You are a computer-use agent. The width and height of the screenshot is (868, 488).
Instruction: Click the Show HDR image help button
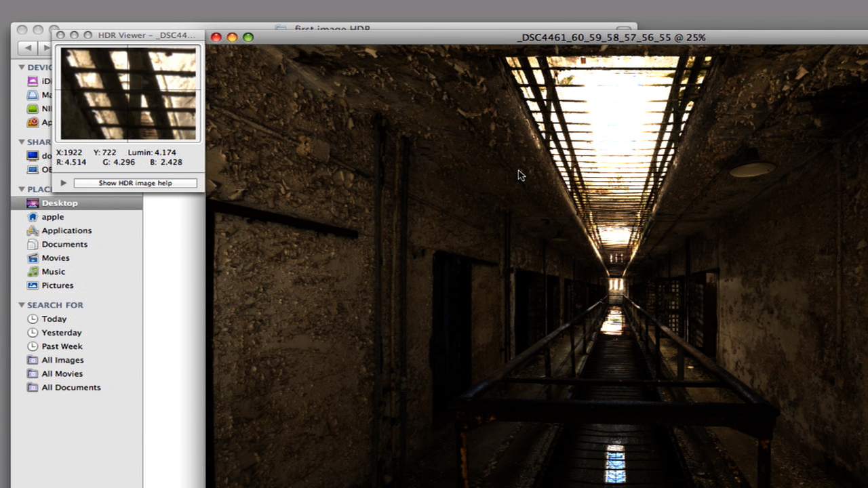tap(136, 182)
